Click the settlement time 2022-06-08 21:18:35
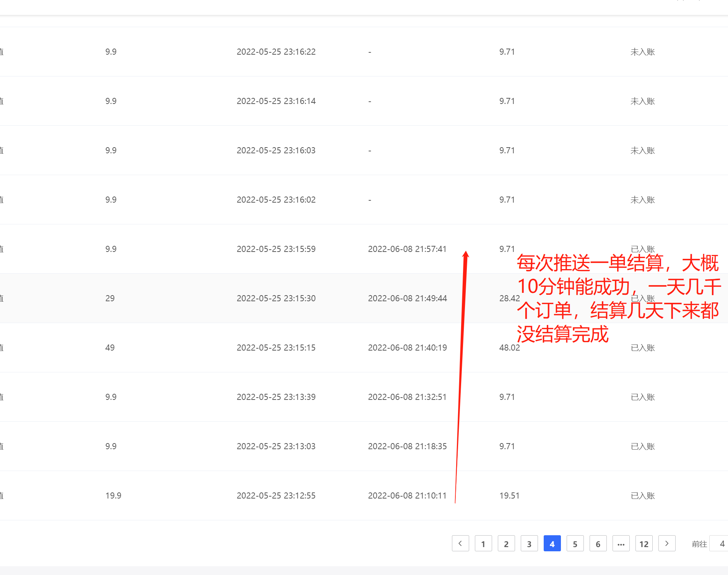 (x=407, y=446)
